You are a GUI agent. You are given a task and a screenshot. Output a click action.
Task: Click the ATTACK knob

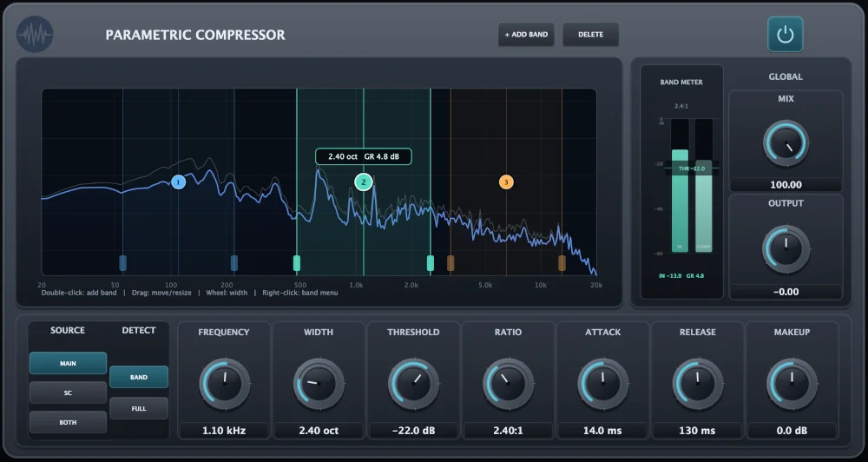click(x=603, y=384)
